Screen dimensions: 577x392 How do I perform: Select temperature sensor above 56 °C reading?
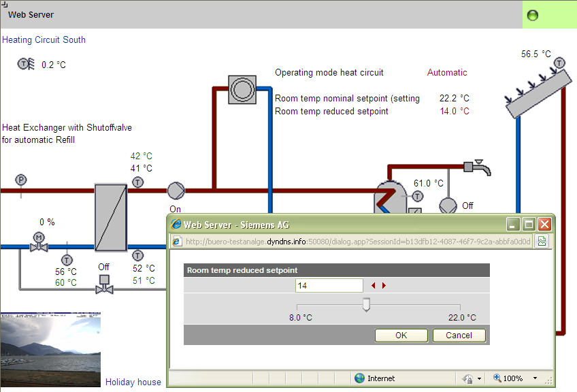pyautogui.click(x=67, y=260)
